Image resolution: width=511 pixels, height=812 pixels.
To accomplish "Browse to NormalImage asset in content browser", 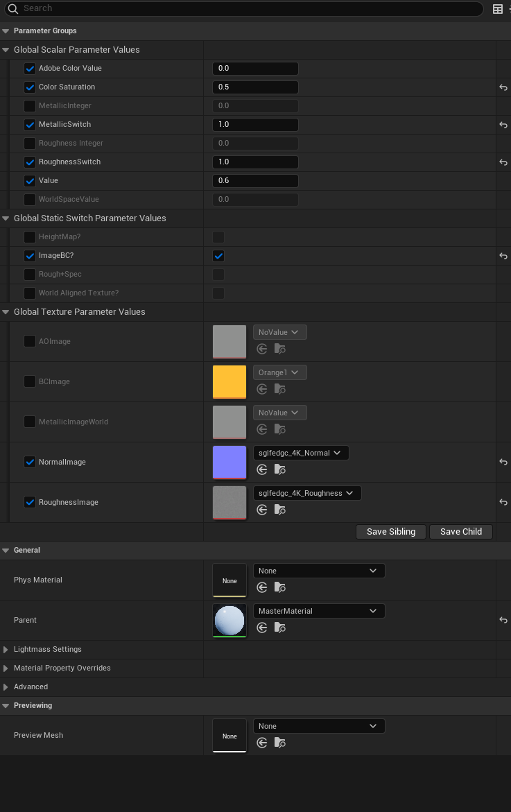I will click(280, 469).
